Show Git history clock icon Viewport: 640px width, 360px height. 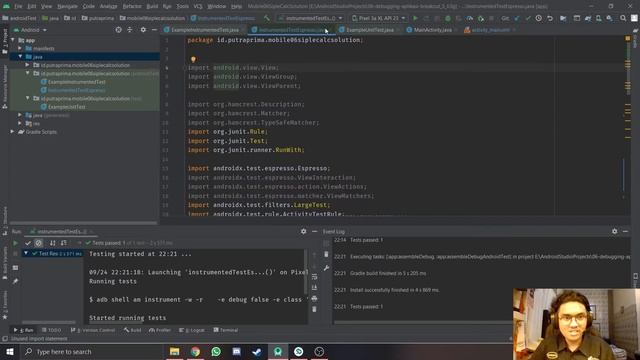coord(539,18)
